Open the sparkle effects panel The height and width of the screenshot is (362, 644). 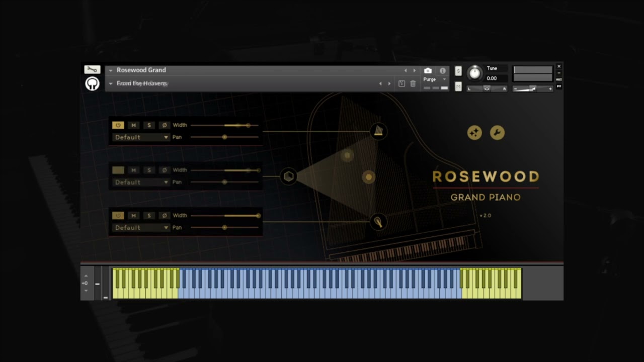pos(474,132)
